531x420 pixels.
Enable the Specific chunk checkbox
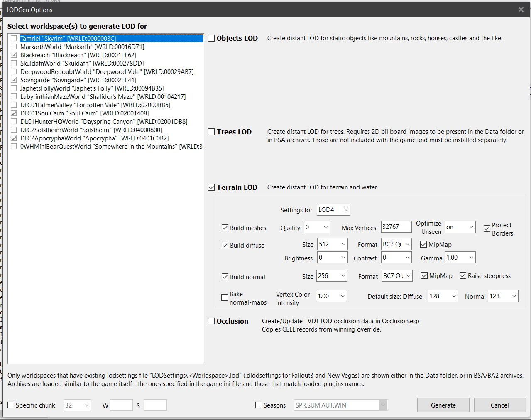pyautogui.click(x=11, y=405)
